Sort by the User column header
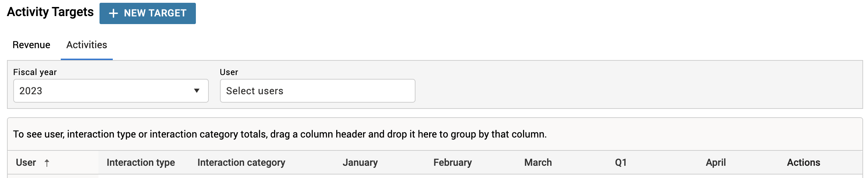 tap(26, 163)
